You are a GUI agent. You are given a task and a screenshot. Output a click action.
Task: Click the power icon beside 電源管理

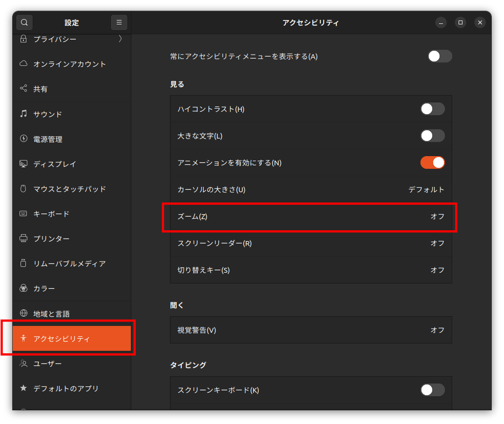23,139
